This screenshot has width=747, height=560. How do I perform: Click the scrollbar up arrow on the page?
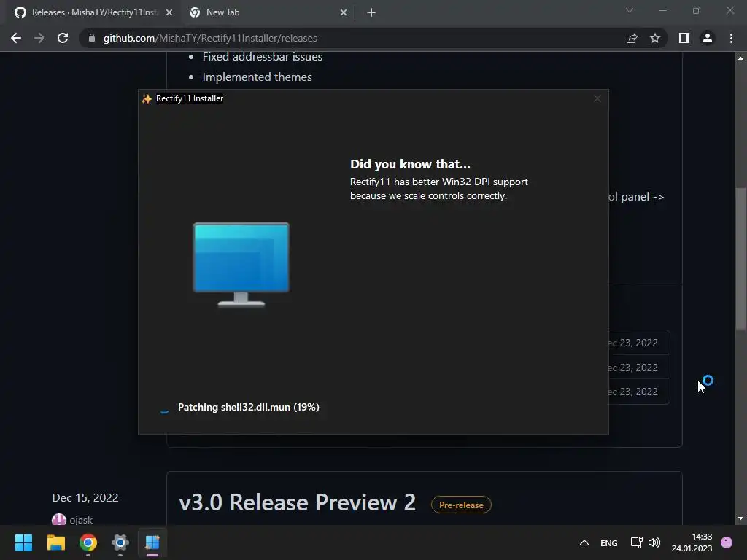pyautogui.click(x=740, y=58)
